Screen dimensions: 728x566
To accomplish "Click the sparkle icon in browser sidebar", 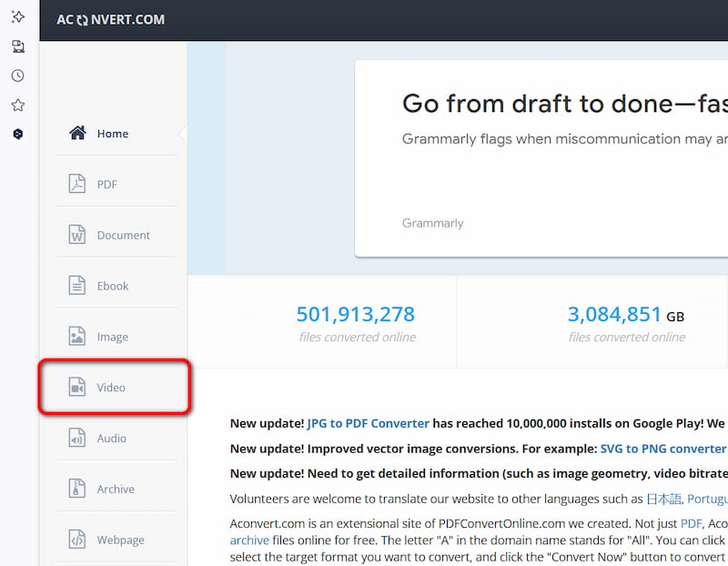I will point(17,16).
